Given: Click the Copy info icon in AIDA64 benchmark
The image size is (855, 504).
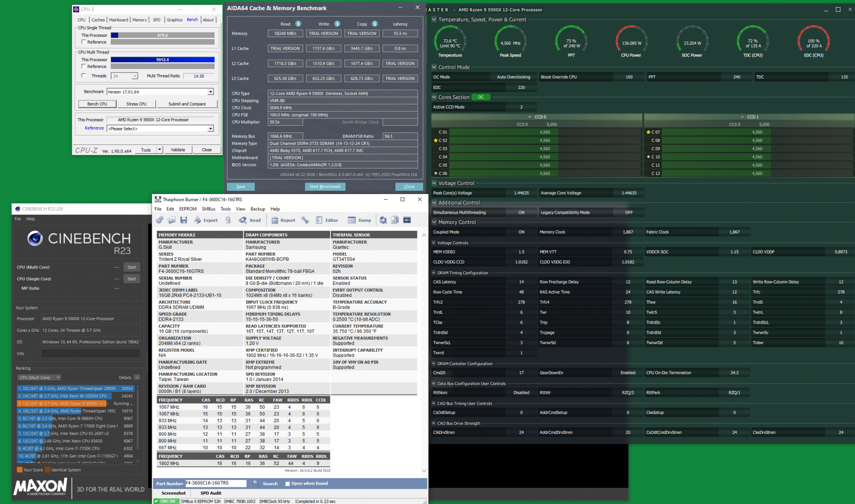Looking at the screenshot, I should (374, 24).
